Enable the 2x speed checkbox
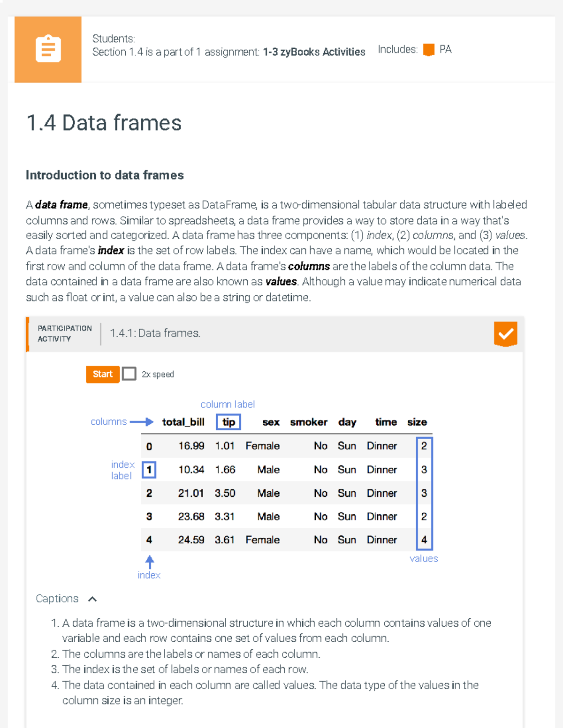The height and width of the screenshot is (728, 563). [x=129, y=374]
